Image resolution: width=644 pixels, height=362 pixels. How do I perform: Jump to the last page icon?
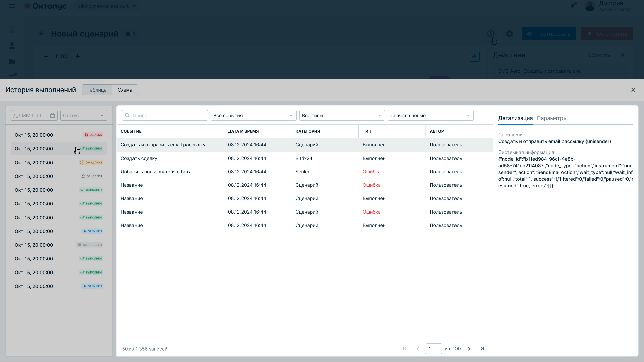[482, 349]
